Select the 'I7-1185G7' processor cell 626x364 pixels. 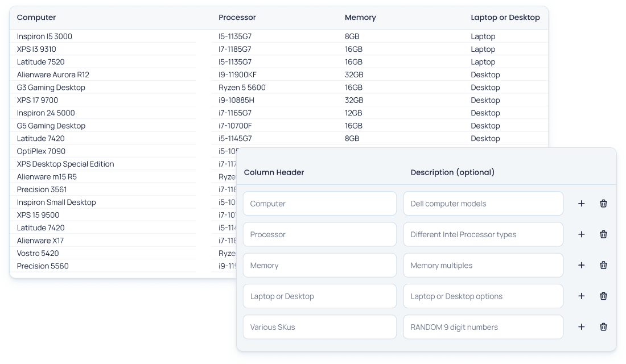(235, 49)
